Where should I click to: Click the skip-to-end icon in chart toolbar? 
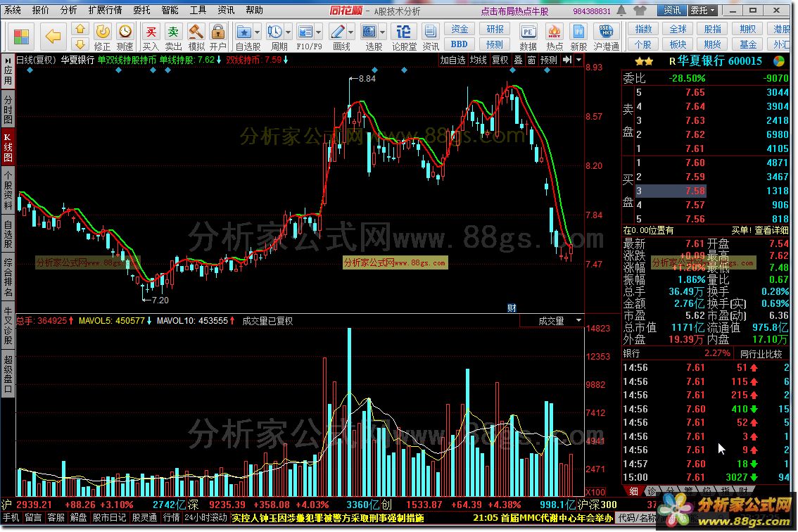(567, 60)
